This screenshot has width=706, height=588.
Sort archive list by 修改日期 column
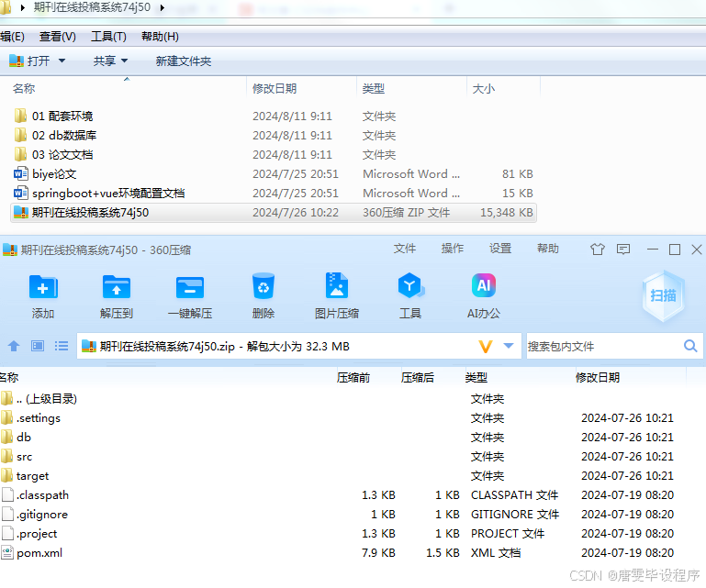tap(598, 377)
